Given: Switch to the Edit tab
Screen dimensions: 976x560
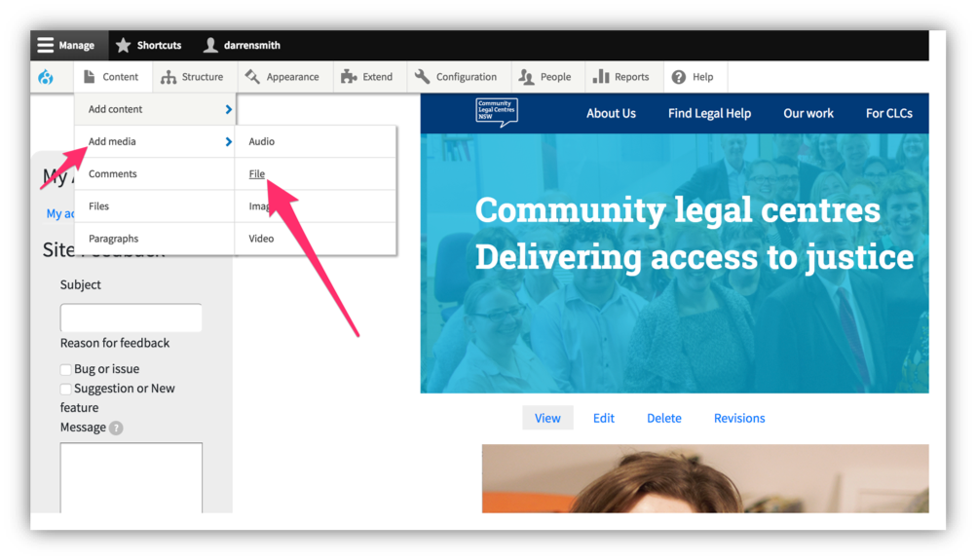Looking at the screenshot, I should pos(604,418).
